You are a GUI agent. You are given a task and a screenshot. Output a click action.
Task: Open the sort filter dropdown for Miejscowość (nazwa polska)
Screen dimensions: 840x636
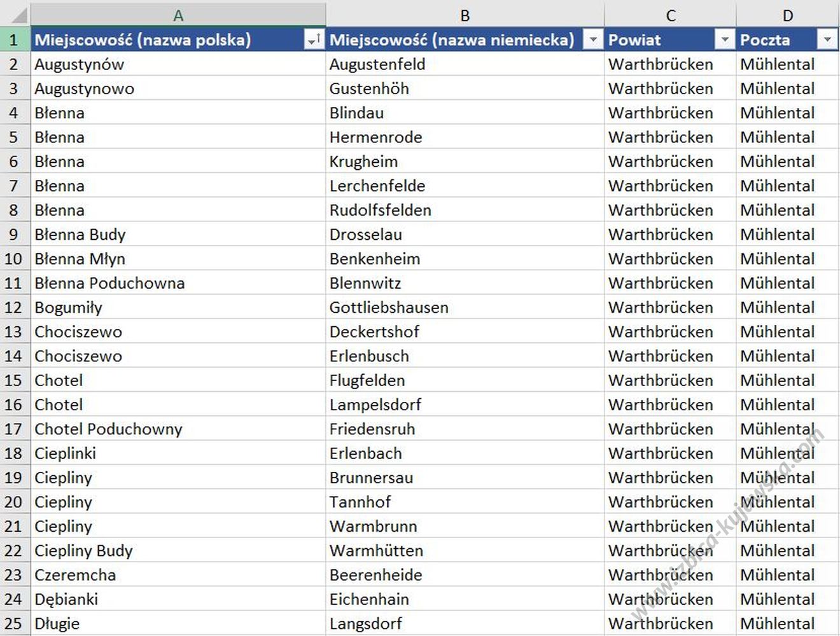coord(314,40)
